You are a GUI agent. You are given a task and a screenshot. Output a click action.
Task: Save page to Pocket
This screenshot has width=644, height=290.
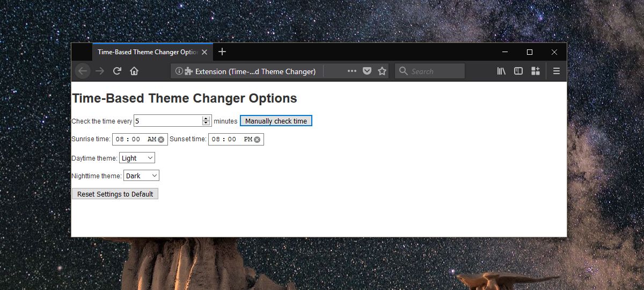click(367, 71)
